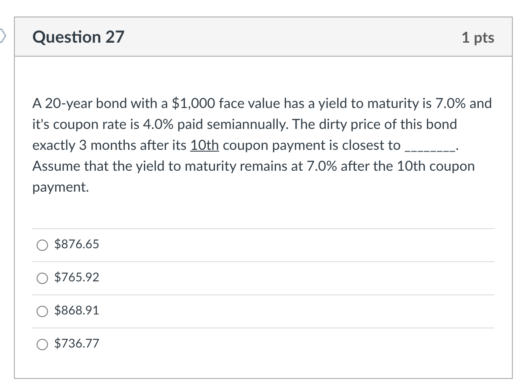The image size is (532, 392).
Task: Select the $765.92 answer option
Action: click(42, 278)
